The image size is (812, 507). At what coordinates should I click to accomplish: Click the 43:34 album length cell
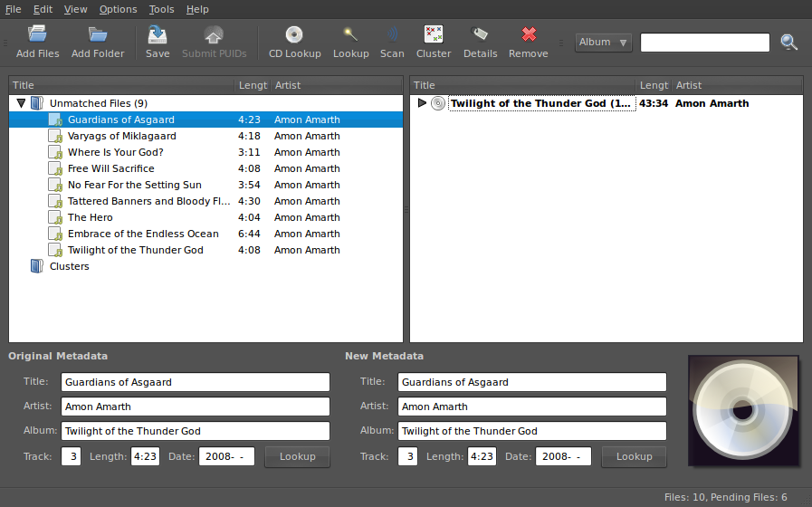tap(654, 103)
